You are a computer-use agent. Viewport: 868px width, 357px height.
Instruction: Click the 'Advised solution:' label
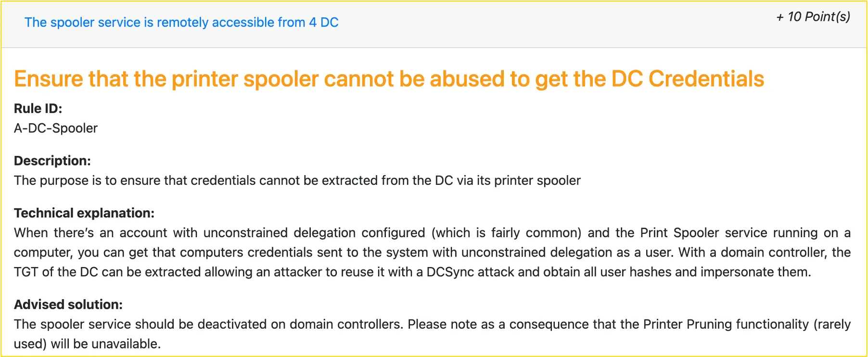coord(68,304)
